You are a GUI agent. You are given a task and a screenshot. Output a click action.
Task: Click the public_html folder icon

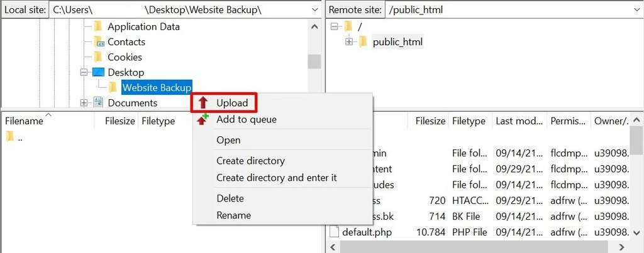(x=363, y=42)
